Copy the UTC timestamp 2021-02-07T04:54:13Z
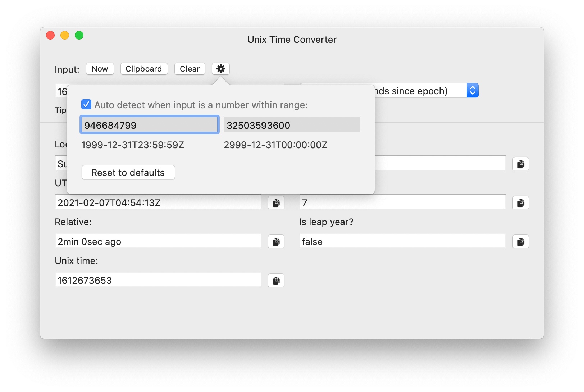Screen dimensions: 584x392 tap(275, 202)
